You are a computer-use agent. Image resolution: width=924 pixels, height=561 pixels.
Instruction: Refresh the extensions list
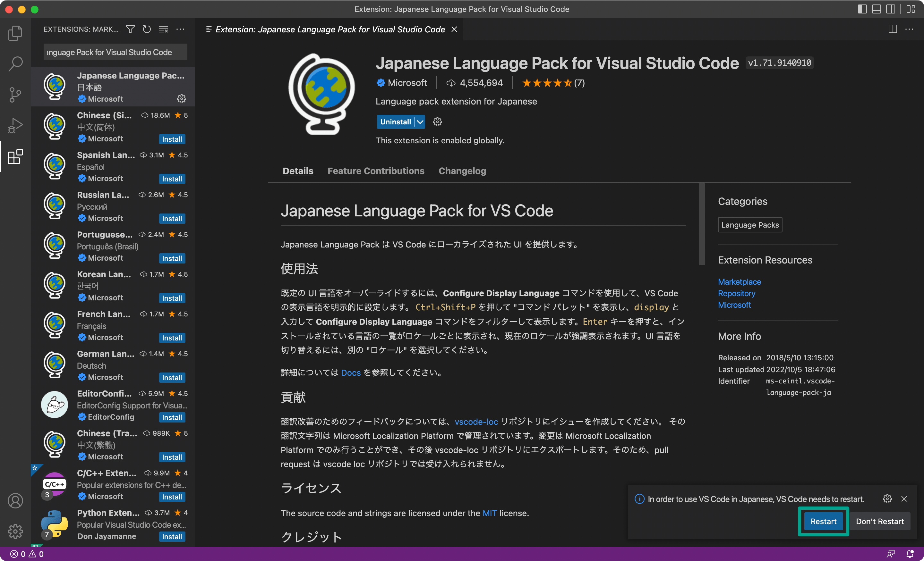147,29
